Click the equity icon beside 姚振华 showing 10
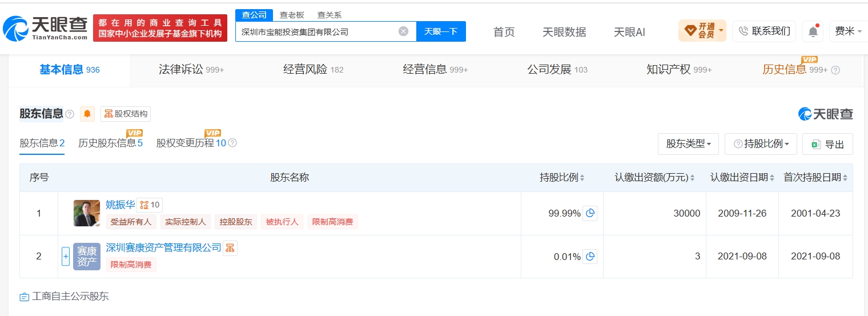 pyautogui.click(x=150, y=205)
